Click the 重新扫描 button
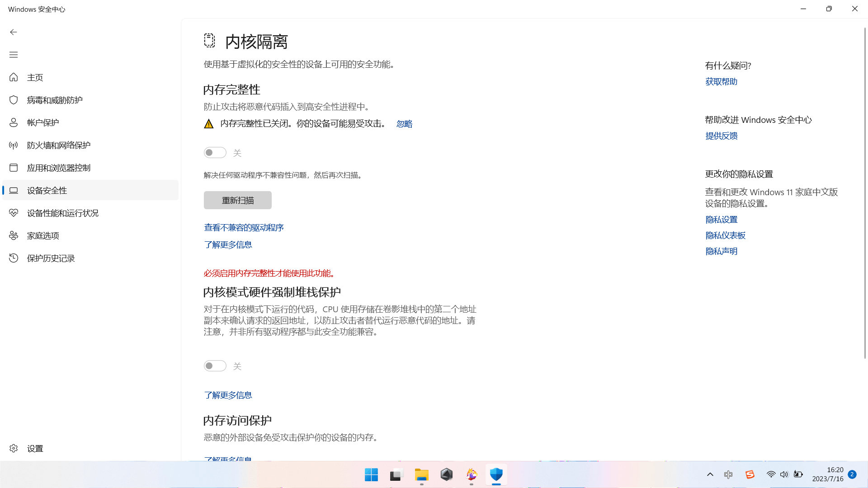Image resolution: width=868 pixels, height=488 pixels. (237, 200)
